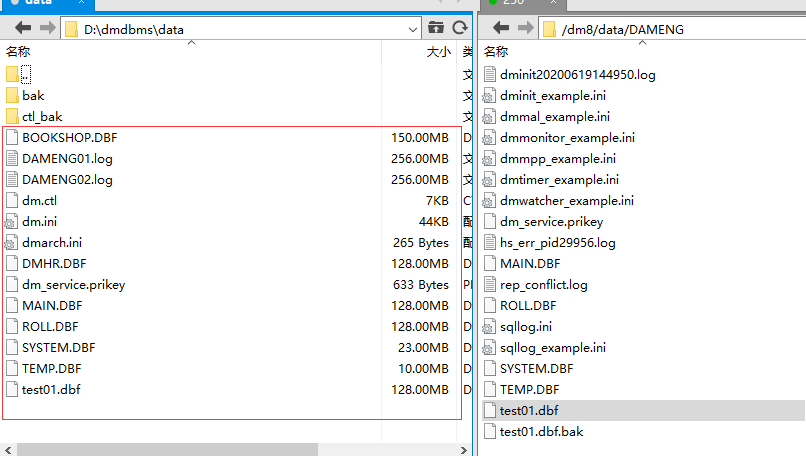
Task: Select dm.ctl file
Action: (39, 200)
